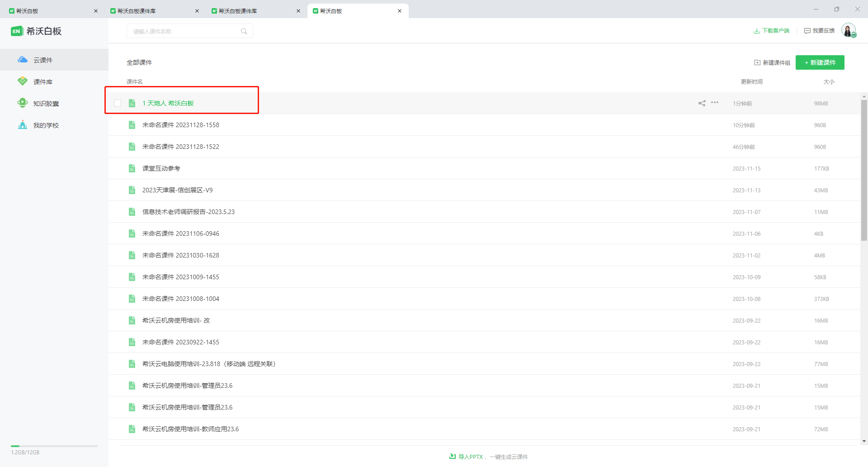868x467 pixels.
Task: Open 未命名课件 20231128-1522
Action: [180, 147]
